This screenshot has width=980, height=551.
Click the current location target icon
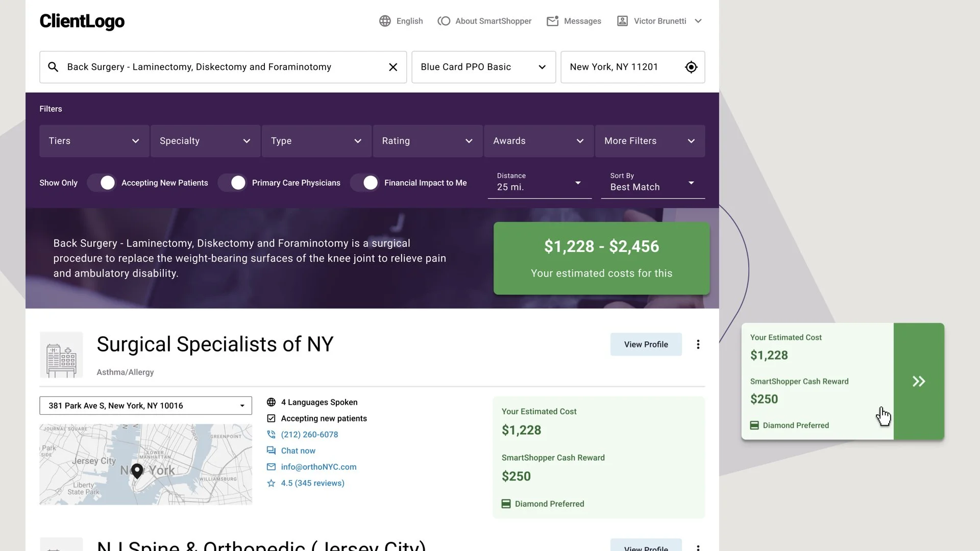point(691,67)
